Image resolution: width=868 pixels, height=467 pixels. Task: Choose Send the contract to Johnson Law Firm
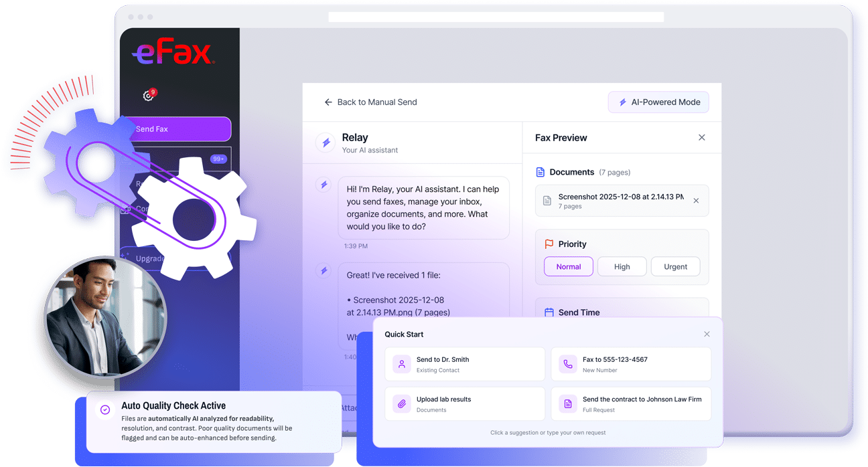tap(631, 404)
